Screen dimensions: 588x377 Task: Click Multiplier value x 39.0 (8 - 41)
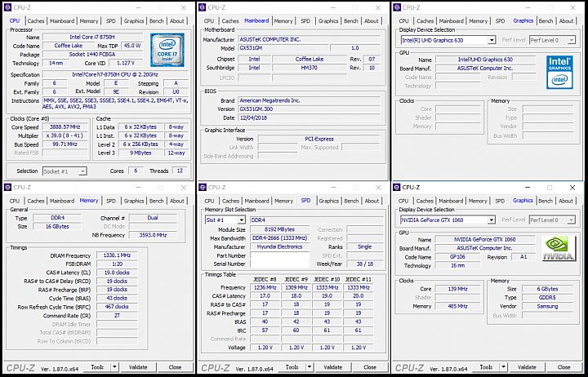(65, 135)
